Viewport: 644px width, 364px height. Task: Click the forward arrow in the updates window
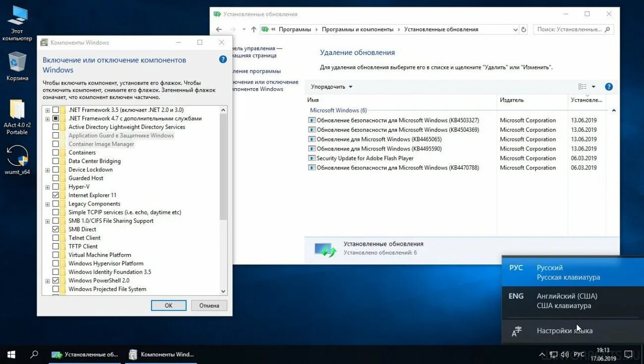(233, 29)
